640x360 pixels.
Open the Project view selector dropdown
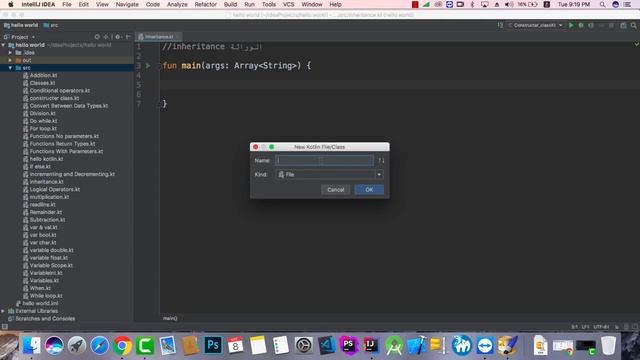pos(19,37)
